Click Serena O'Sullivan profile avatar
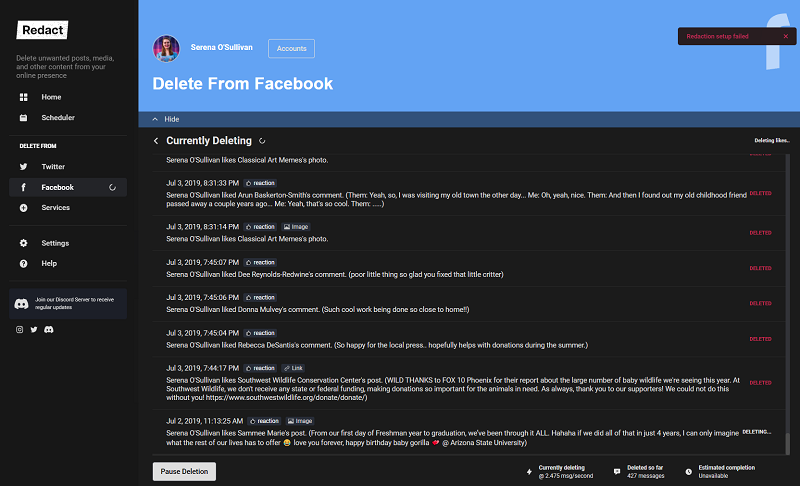Screen dimensions: 800x486 click(x=166, y=48)
